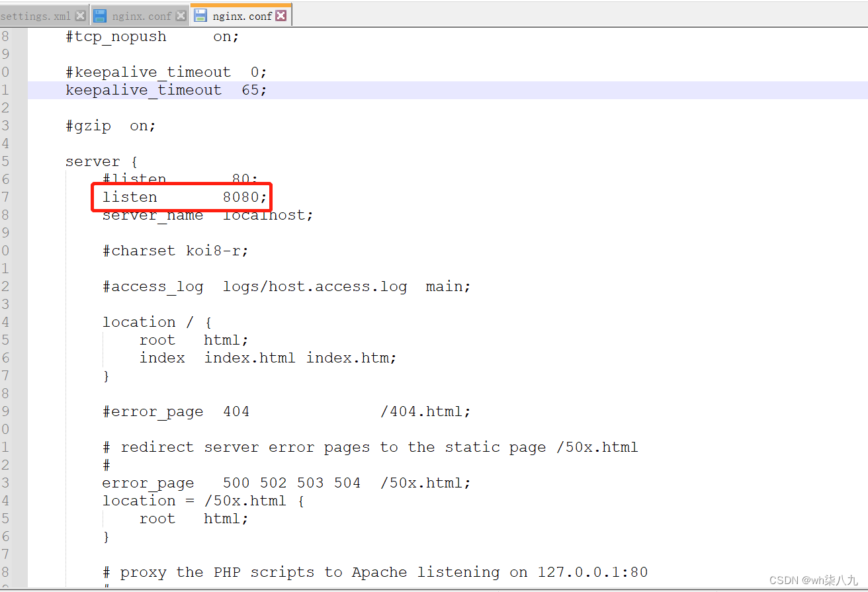Image resolution: width=868 pixels, height=592 pixels.
Task: Click error code 500 in error_page line
Action: (236, 484)
